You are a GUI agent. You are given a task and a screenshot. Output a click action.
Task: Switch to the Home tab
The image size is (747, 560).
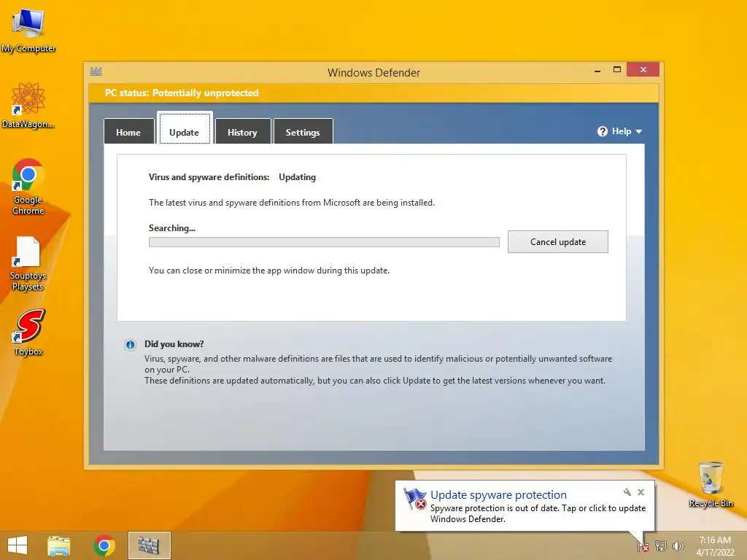pos(128,132)
